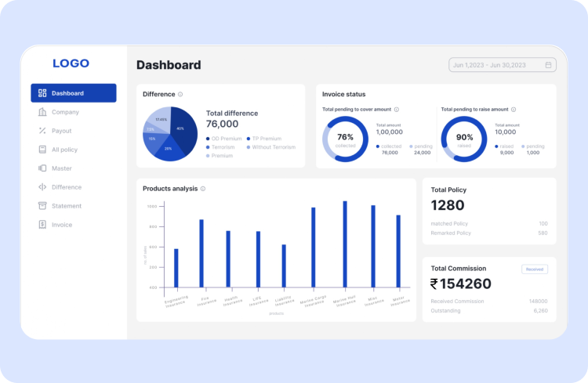Click the Statement archive icon
Viewport: 588px width, 383px height.
[42, 206]
